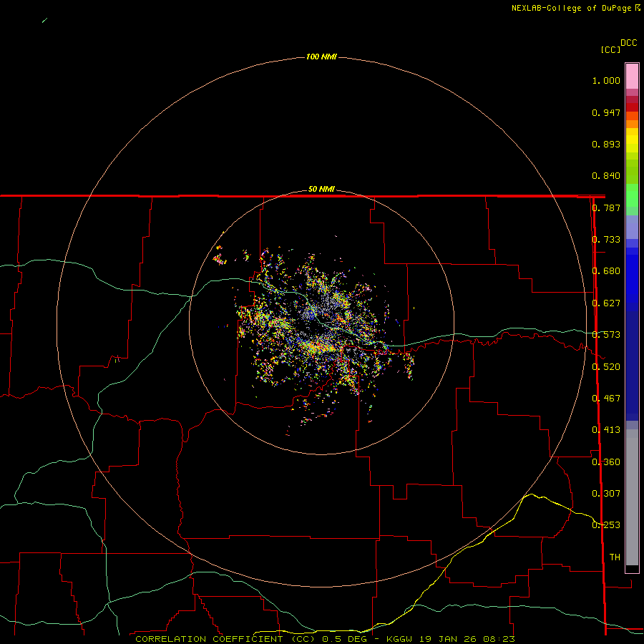
Task: Click the 0.413 scale value
Action: [606, 430]
